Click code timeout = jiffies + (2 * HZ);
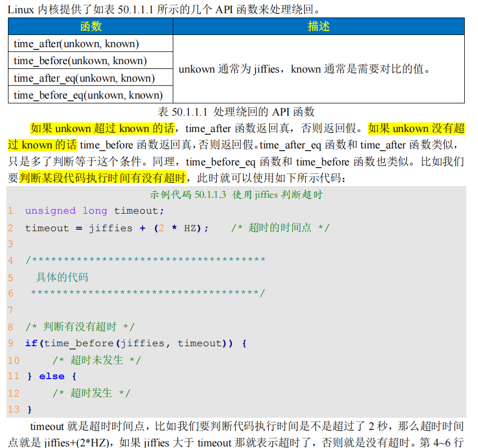This screenshot has width=478, height=448. coord(117,228)
